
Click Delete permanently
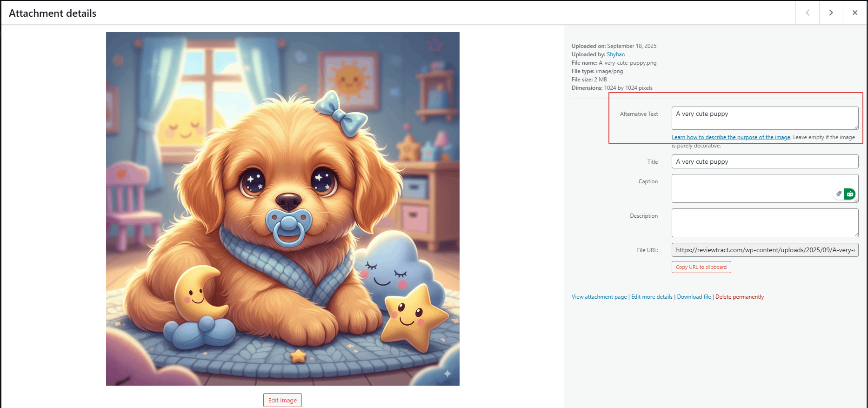point(740,297)
